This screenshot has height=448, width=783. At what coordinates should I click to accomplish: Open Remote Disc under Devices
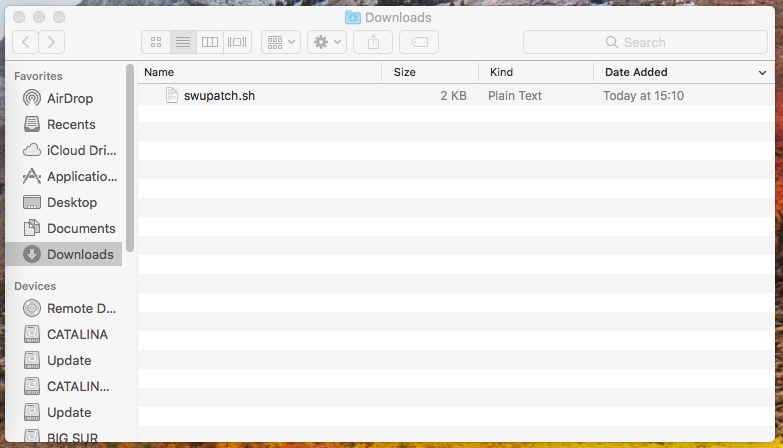64,308
